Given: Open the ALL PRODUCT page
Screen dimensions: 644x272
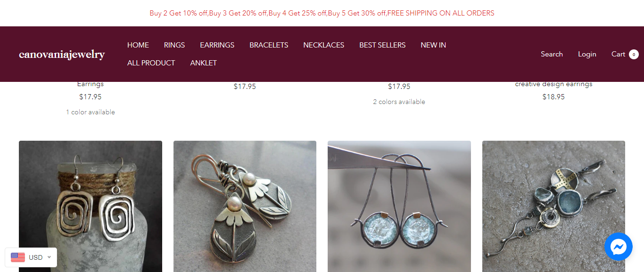Looking at the screenshot, I should [151, 63].
